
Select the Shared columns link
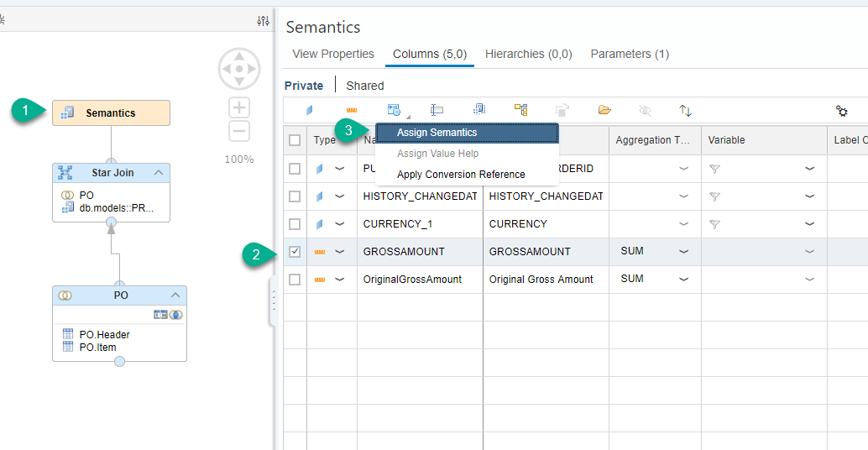(x=365, y=86)
